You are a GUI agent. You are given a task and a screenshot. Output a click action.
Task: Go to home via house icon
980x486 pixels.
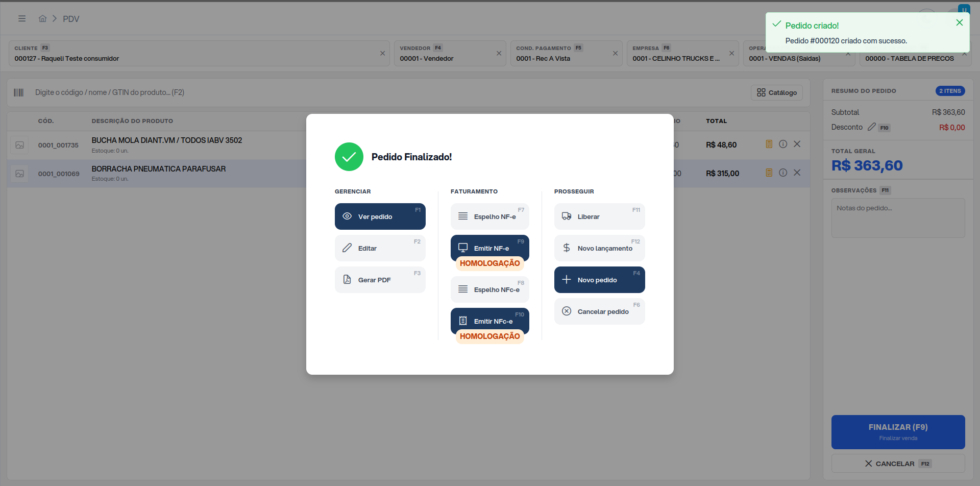(x=42, y=18)
